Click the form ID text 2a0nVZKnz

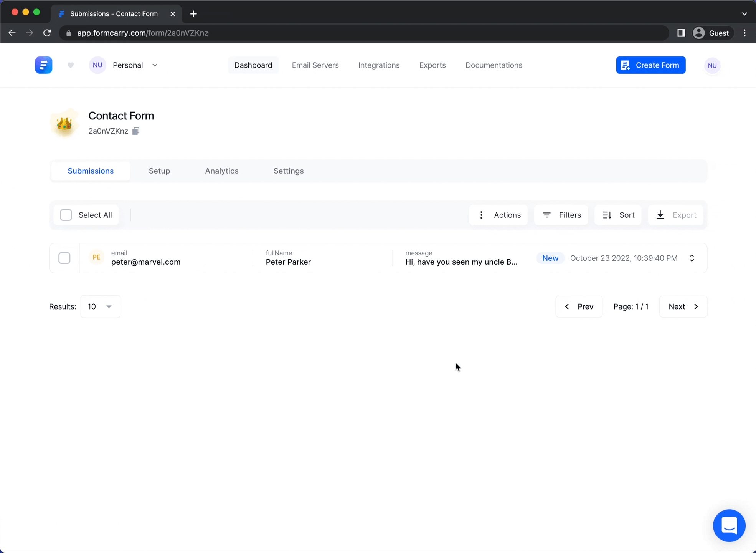[x=108, y=131]
